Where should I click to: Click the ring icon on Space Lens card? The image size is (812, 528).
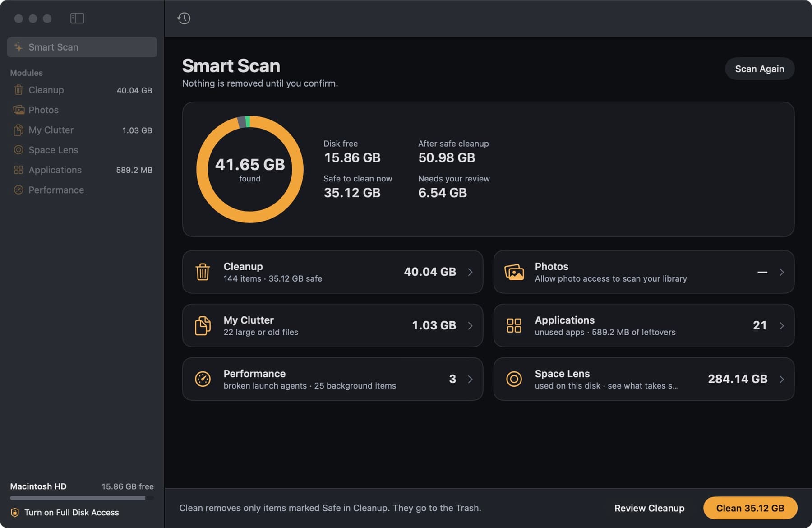[514, 379]
